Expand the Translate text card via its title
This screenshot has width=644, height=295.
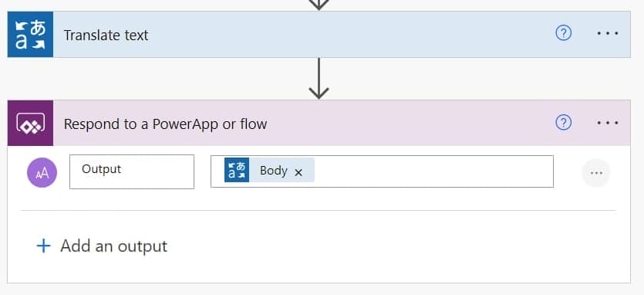click(106, 36)
